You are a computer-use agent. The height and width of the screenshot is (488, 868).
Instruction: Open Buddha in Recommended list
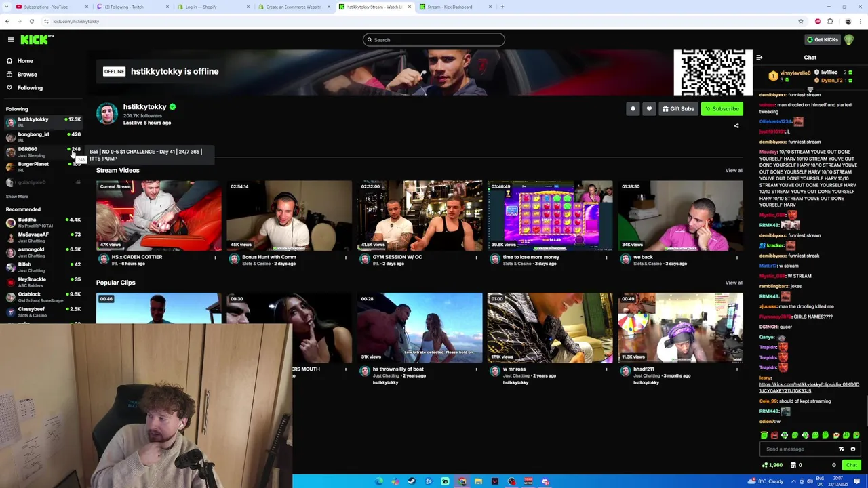[x=43, y=222]
